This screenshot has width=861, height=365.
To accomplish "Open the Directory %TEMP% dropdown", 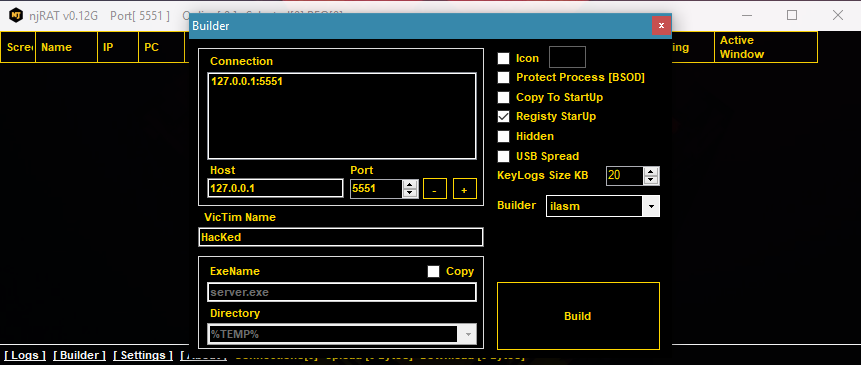I will tap(468, 334).
